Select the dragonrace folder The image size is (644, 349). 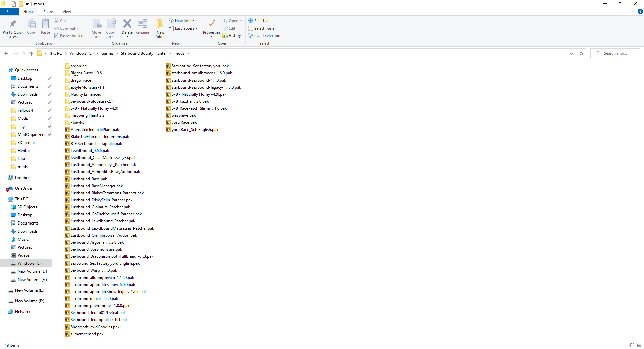tap(78, 80)
